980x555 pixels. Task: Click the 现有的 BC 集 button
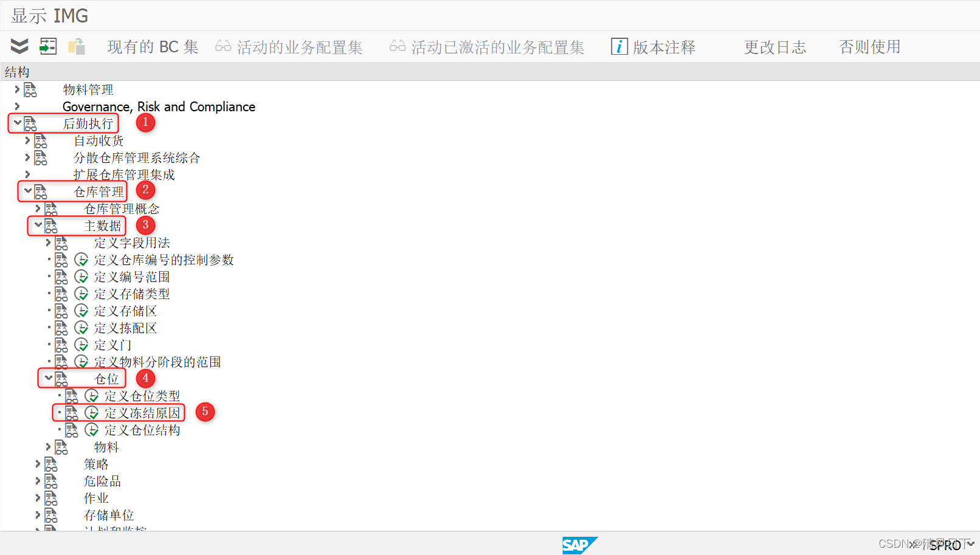(153, 47)
